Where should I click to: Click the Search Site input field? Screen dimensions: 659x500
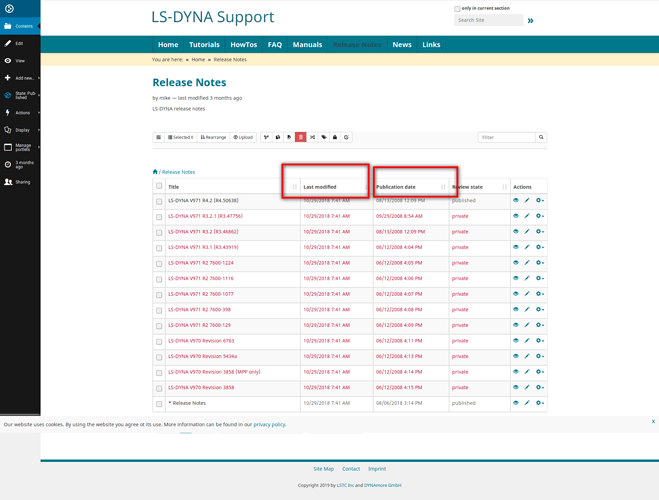tap(488, 20)
